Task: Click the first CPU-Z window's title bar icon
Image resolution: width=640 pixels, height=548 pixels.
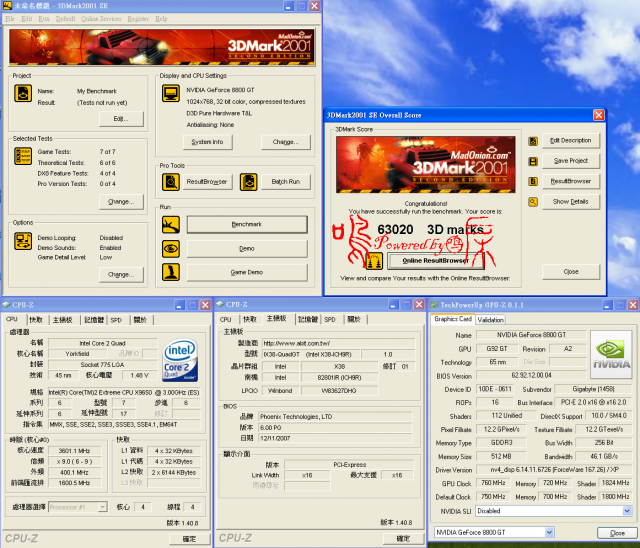Action: 6,305
